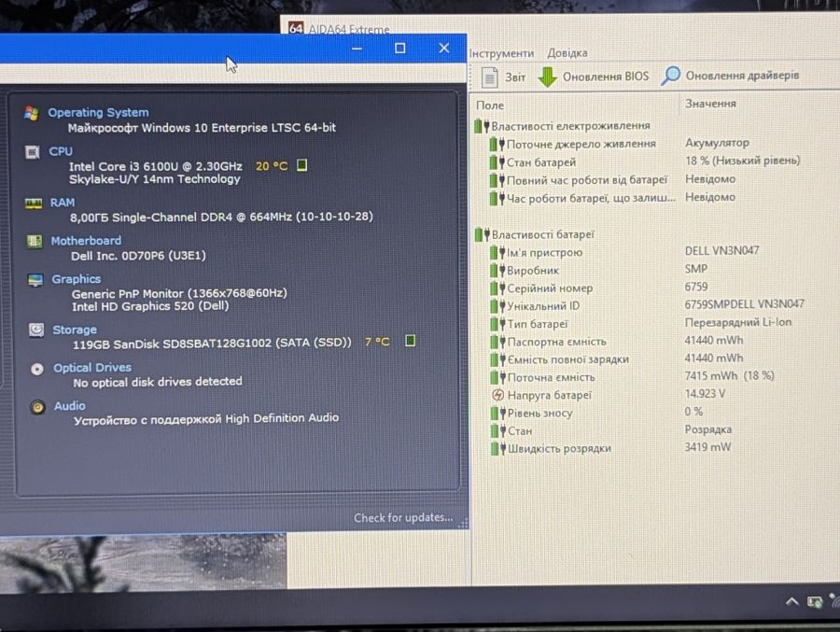
Task: Click the green storage temperature indicator
Action: (x=411, y=341)
